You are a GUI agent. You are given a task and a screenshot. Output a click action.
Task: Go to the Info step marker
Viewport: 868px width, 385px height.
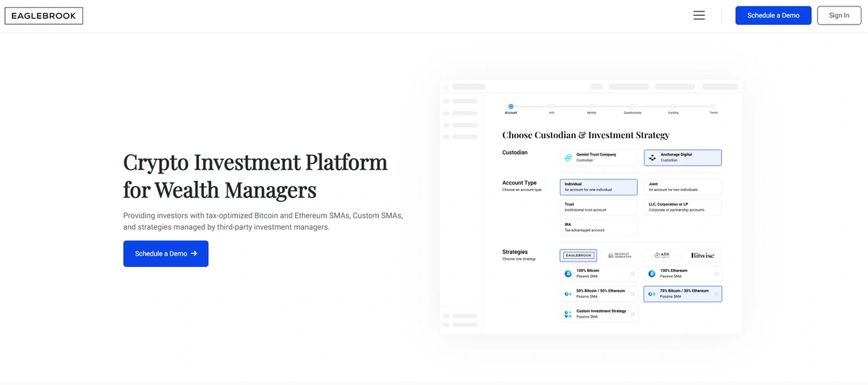(x=551, y=106)
